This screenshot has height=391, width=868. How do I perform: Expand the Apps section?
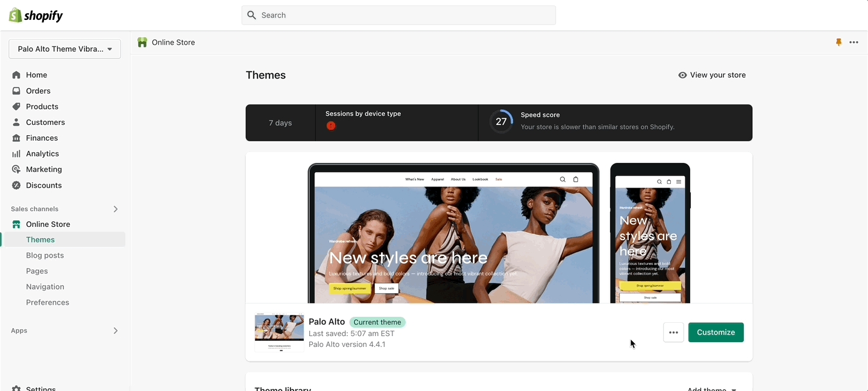coord(115,331)
